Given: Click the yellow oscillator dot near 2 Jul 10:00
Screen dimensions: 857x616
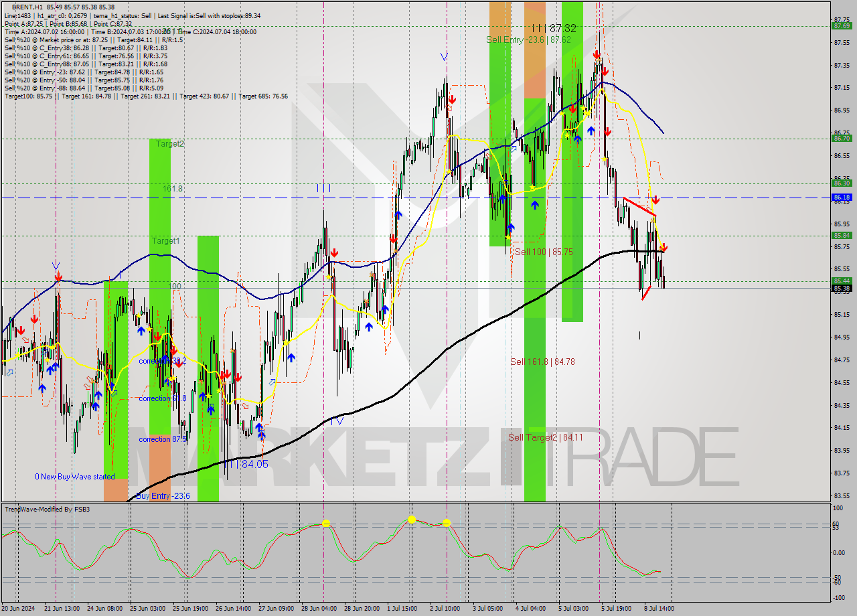Looking at the screenshot, I should coord(447,523).
